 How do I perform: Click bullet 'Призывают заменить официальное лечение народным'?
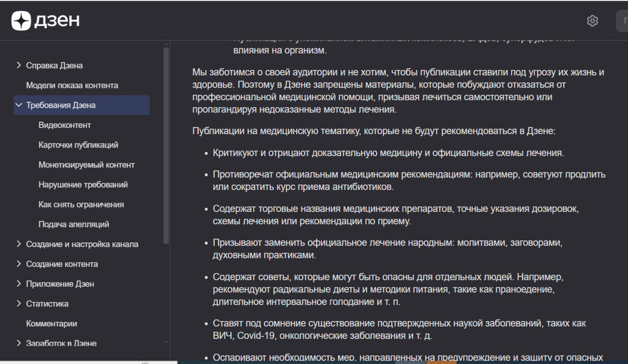coord(387,249)
